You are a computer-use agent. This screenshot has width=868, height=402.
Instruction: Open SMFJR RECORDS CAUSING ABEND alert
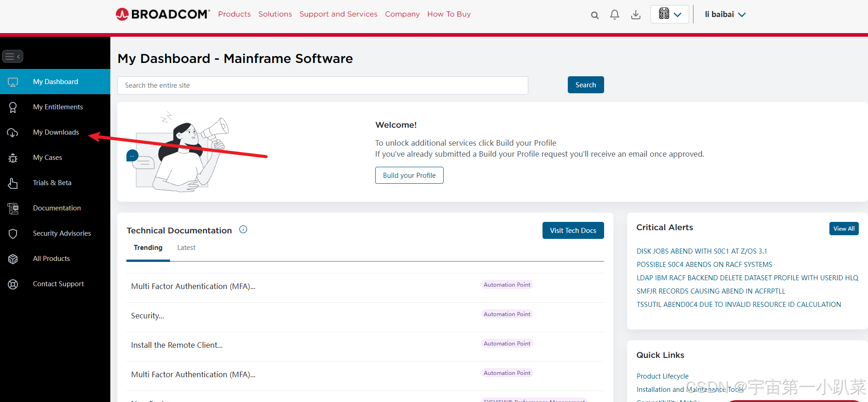tap(711, 291)
